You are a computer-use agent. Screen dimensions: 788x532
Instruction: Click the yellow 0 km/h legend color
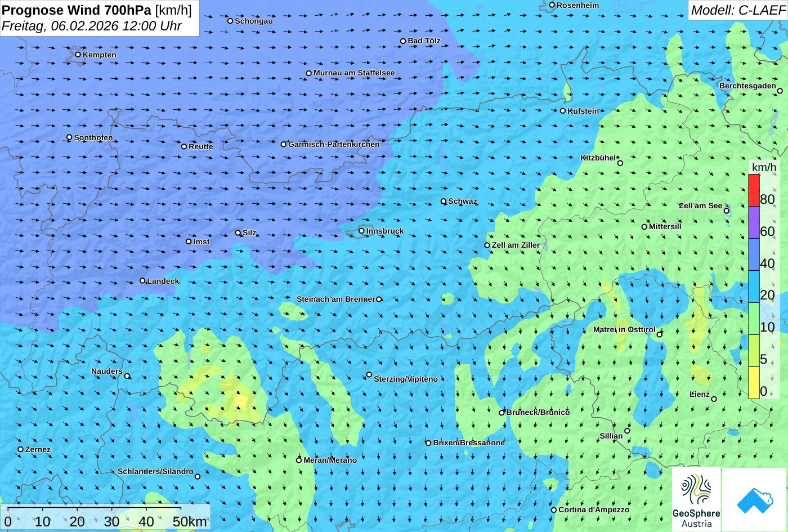(x=754, y=383)
